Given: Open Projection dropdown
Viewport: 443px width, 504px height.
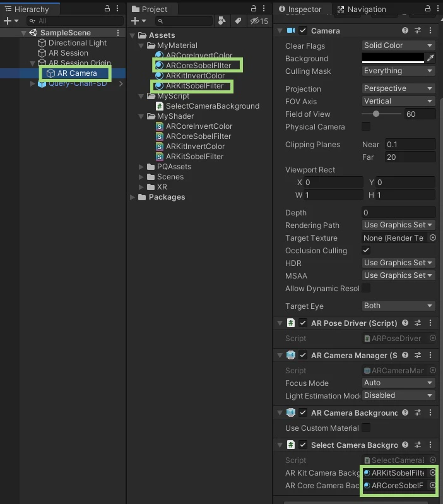Looking at the screenshot, I should pyautogui.click(x=398, y=88).
